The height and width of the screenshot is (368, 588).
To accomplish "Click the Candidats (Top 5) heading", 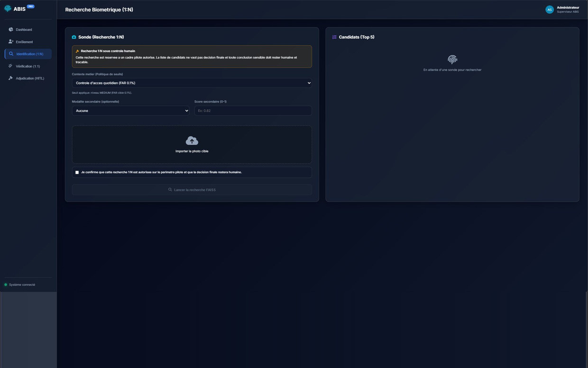I will [357, 37].
